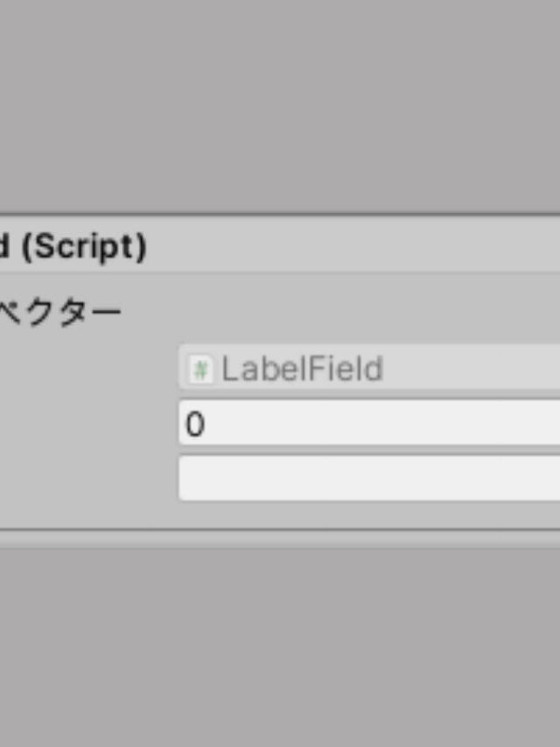This screenshot has height=747, width=560.
Task: Click the digit 0 inside the number field
Action: tap(195, 424)
